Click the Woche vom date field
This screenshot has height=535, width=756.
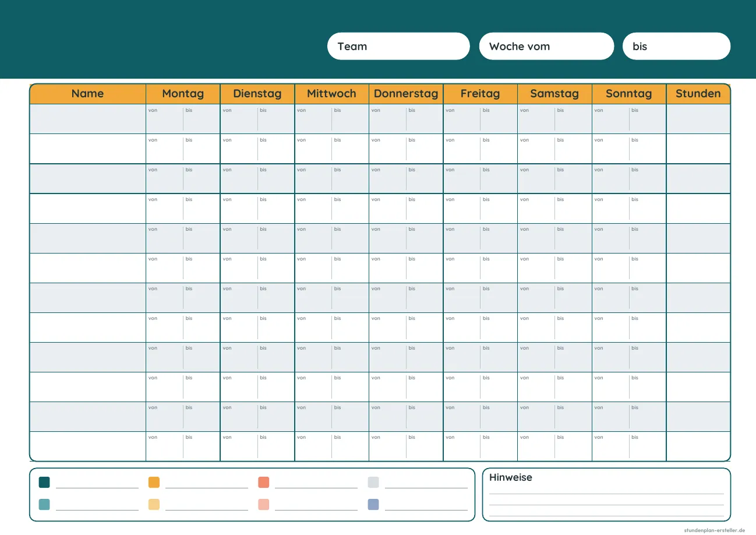pos(546,46)
